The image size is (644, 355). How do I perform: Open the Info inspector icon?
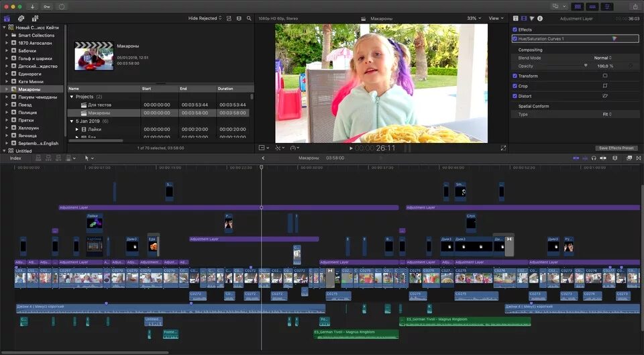click(x=540, y=19)
